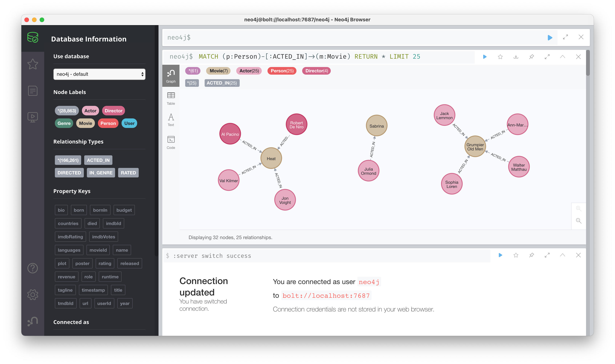The image size is (615, 364).
Task: Open the Guides play-screen sidebar icon
Action: coord(33,117)
